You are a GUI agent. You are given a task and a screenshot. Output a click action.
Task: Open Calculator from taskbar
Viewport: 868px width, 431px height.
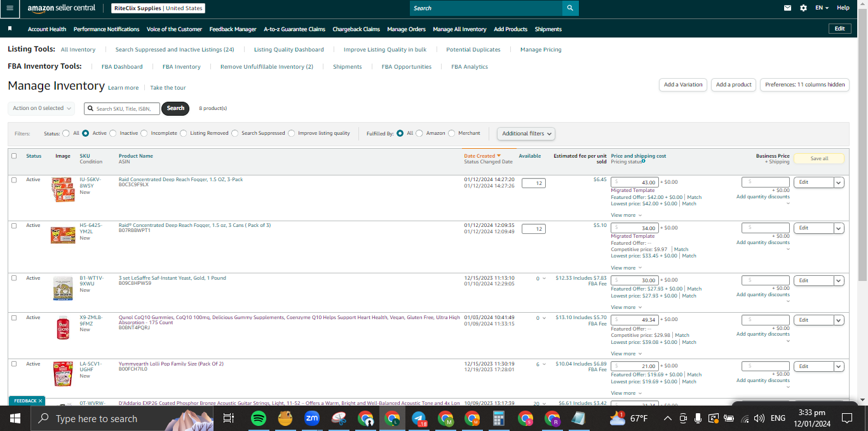coord(499,418)
